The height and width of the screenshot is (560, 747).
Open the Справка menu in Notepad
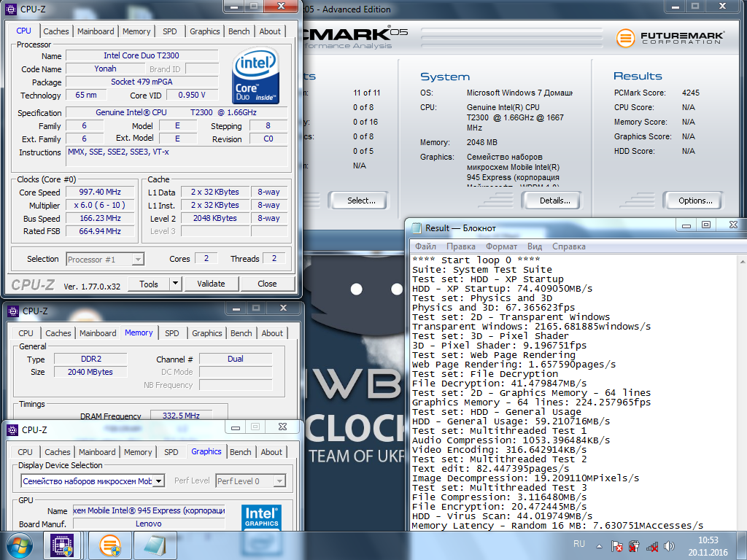click(x=569, y=246)
